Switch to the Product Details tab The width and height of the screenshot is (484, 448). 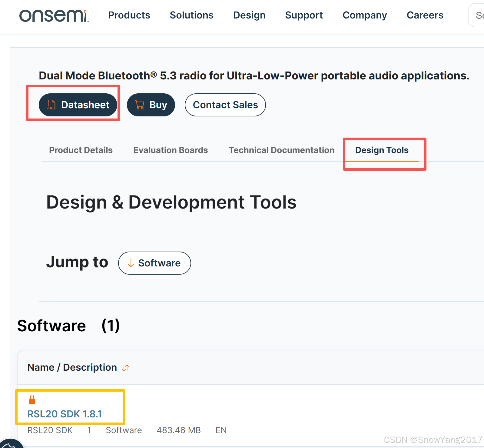81,150
